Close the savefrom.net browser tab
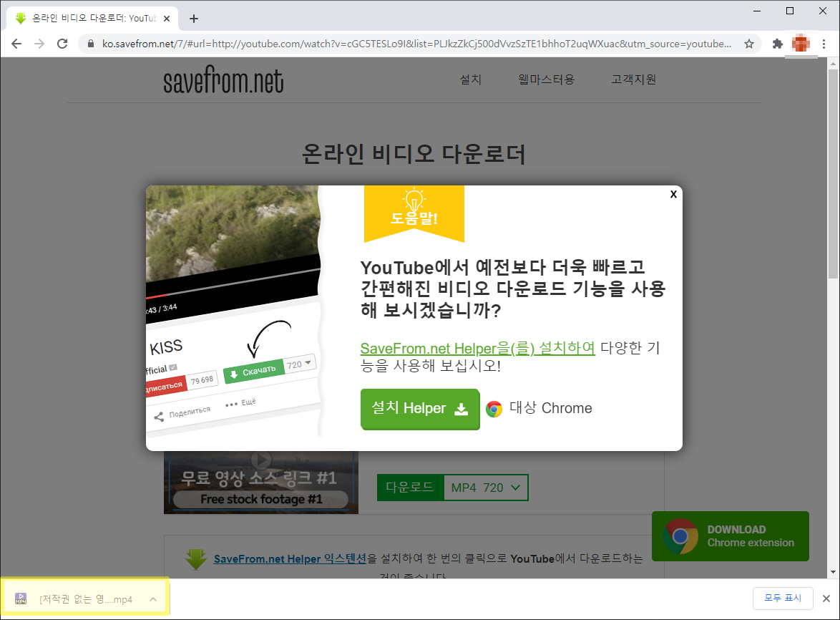840x620 pixels. (x=167, y=19)
